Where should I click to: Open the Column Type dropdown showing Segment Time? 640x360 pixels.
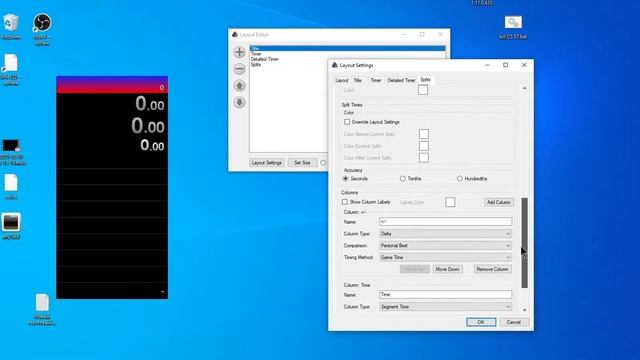pyautogui.click(x=445, y=307)
